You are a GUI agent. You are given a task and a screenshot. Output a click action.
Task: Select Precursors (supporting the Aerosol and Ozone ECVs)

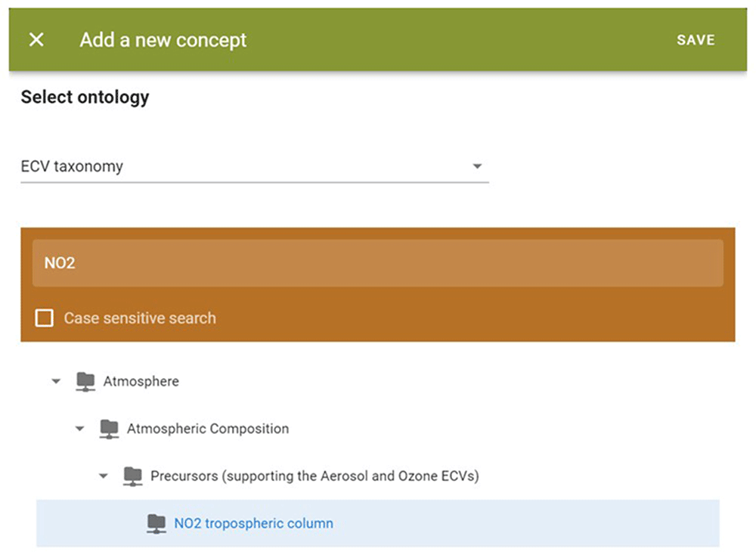tap(314, 476)
